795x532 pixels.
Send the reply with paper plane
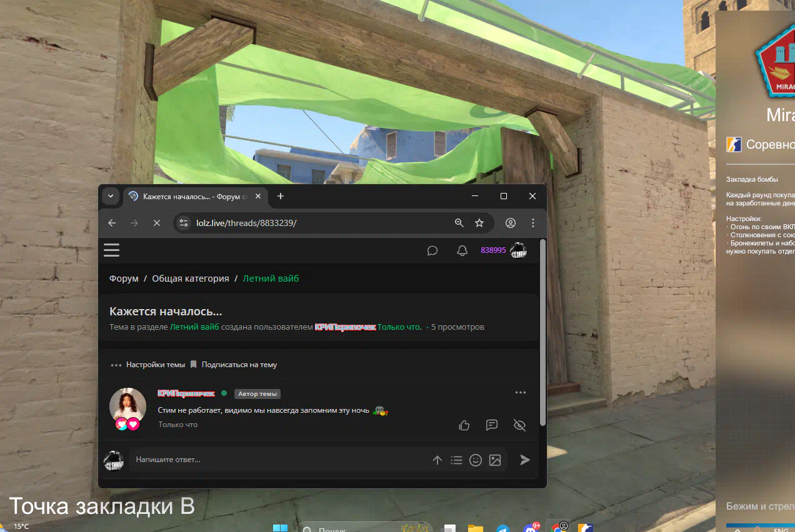pyautogui.click(x=525, y=460)
